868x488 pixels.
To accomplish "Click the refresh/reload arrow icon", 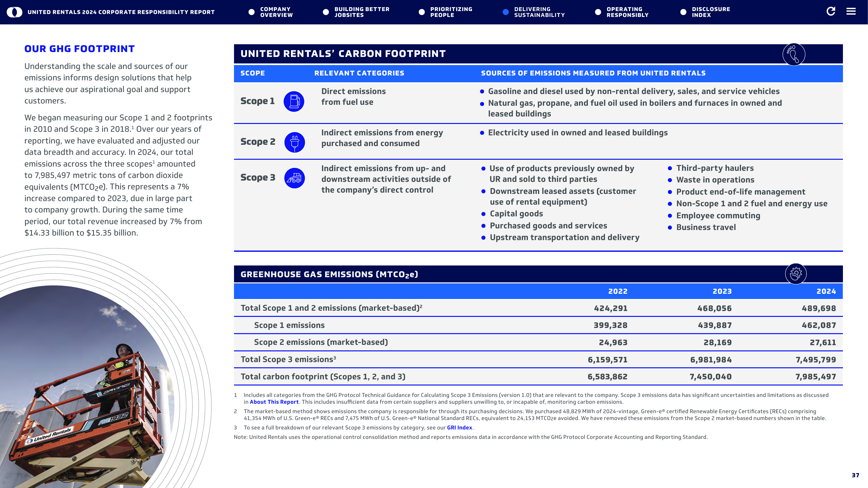I will 831,11.
